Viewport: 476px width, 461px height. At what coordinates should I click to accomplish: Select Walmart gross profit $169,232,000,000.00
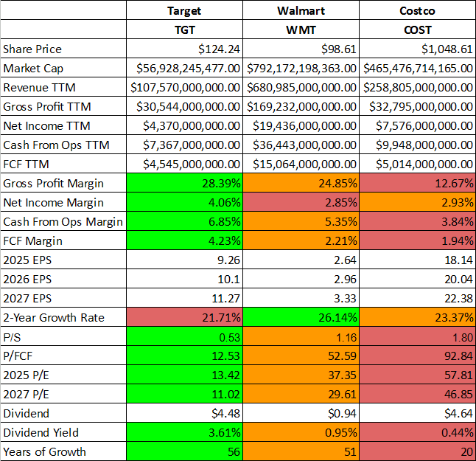point(301,107)
